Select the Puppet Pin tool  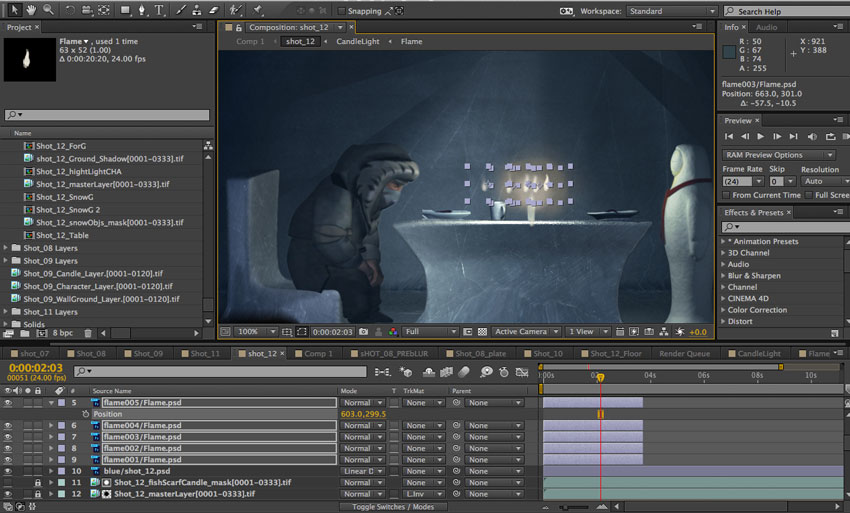point(257,10)
